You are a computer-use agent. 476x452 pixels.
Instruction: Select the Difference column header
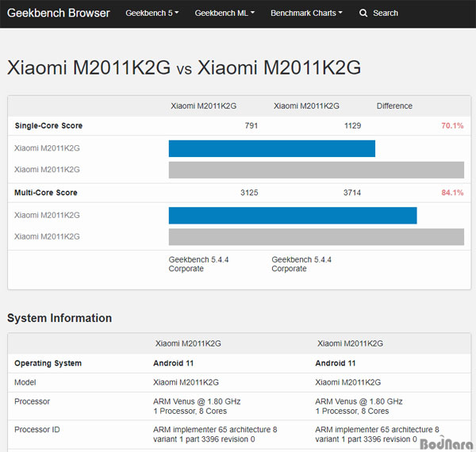[x=394, y=106]
